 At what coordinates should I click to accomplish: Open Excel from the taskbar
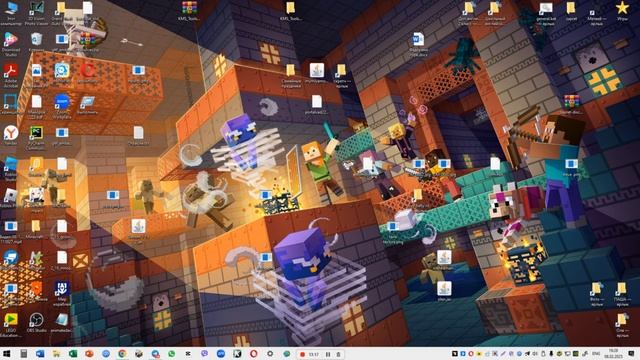(73, 354)
